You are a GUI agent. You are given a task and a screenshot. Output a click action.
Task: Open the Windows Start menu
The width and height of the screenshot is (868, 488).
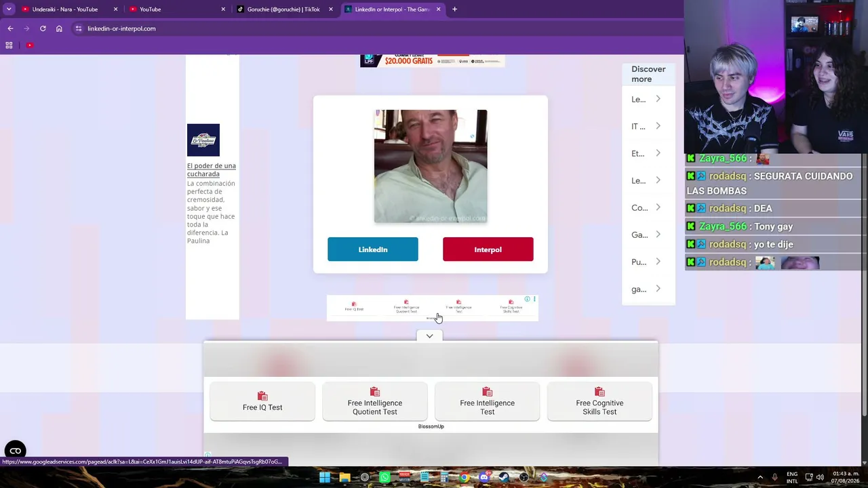coord(325,477)
